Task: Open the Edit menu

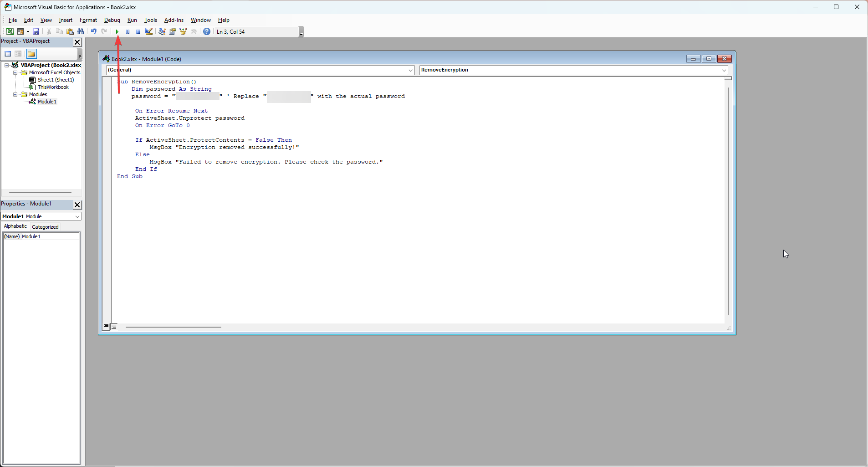Action: click(29, 20)
